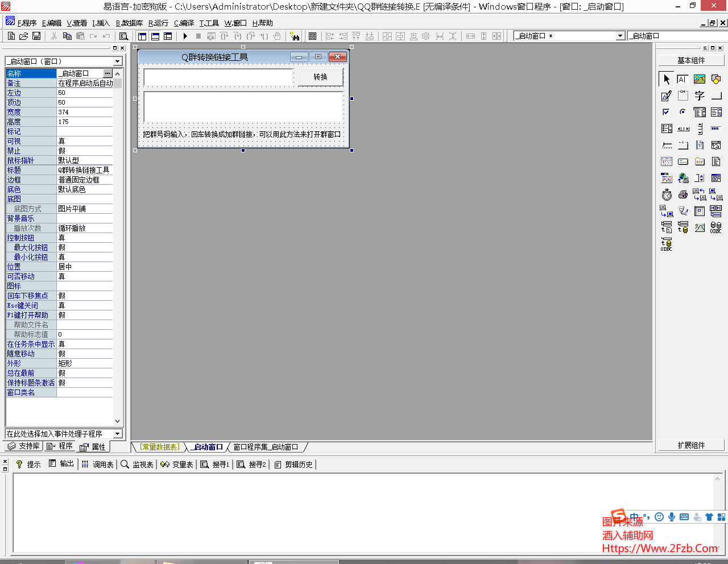The image size is (728, 564).
Task: Switch to the 窗口程序集_启动窗口 tab
Action: click(x=266, y=447)
